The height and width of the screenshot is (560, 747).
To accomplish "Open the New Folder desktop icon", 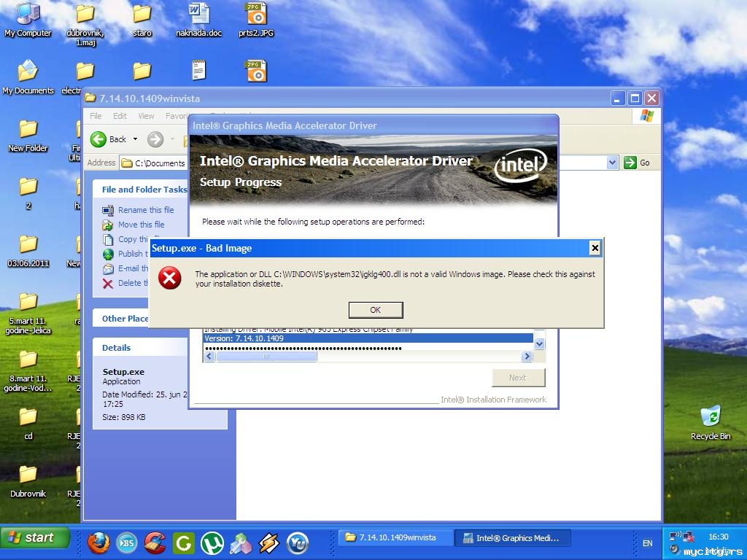I will pyautogui.click(x=28, y=136).
